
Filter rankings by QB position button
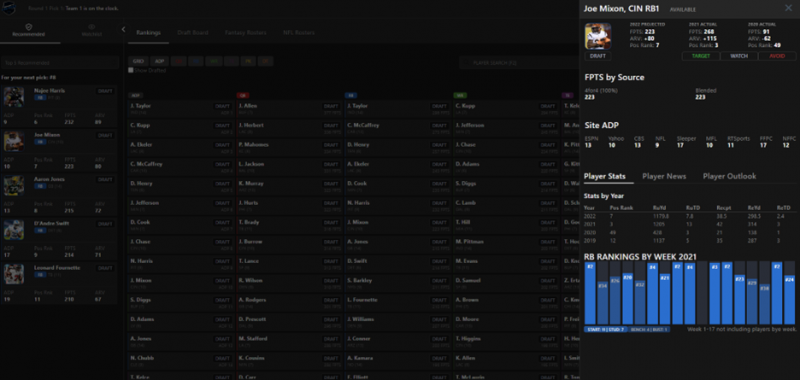tap(179, 61)
